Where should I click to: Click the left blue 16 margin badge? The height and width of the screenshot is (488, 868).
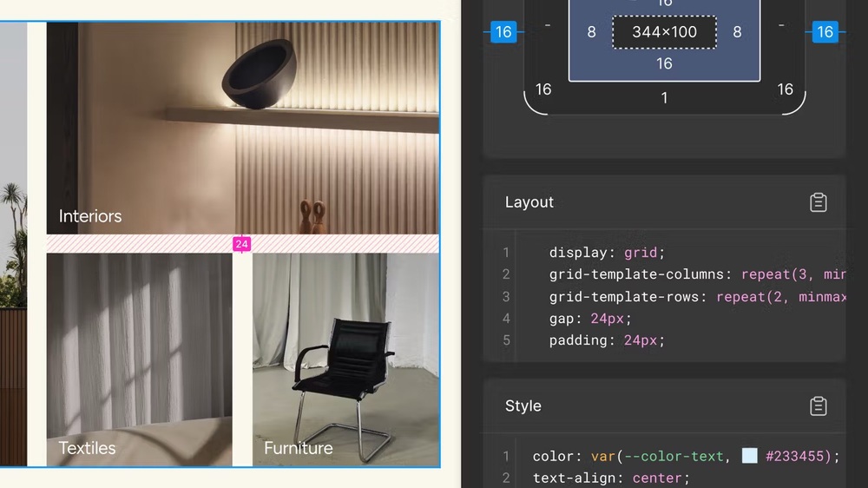[503, 32]
